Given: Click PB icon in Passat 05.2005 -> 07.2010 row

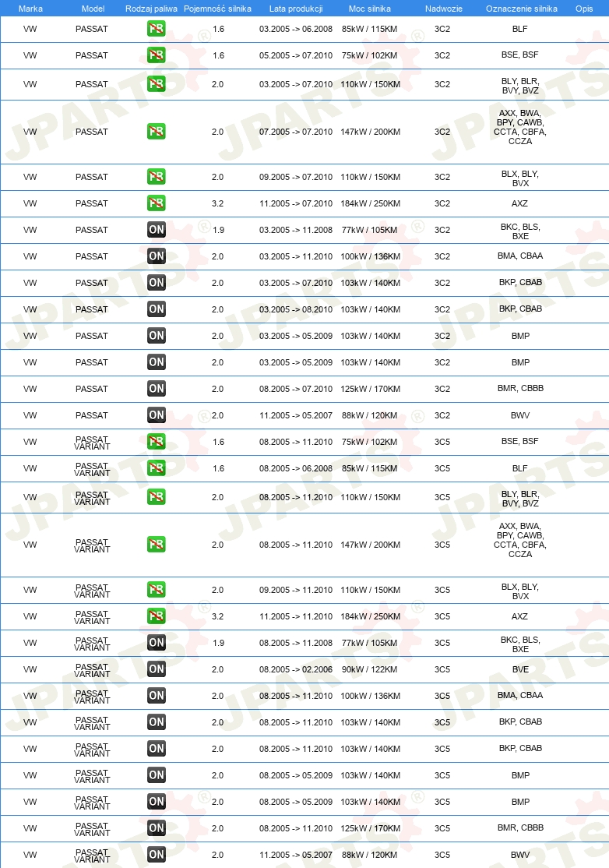Looking at the screenshot, I should [157, 55].
